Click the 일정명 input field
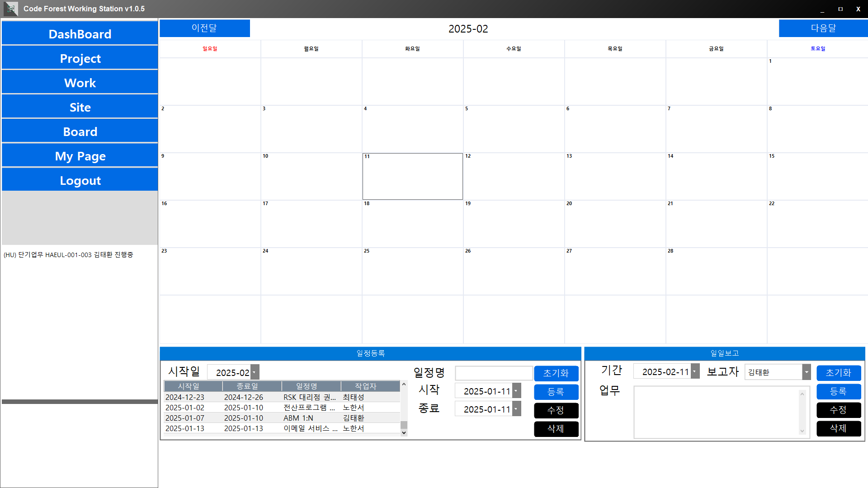Viewport: 868px width, 488px height. (x=494, y=373)
